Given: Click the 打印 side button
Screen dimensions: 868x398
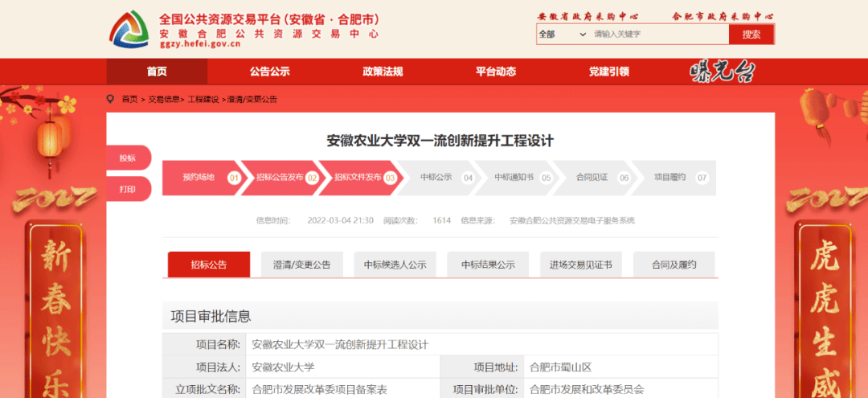Looking at the screenshot, I should point(128,189).
